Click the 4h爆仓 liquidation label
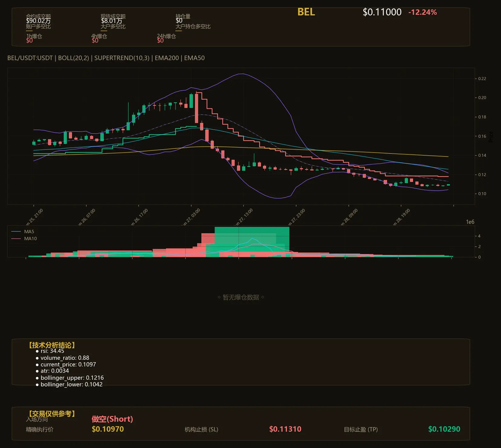The image size is (501, 448). pyautogui.click(x=99, y=36)
